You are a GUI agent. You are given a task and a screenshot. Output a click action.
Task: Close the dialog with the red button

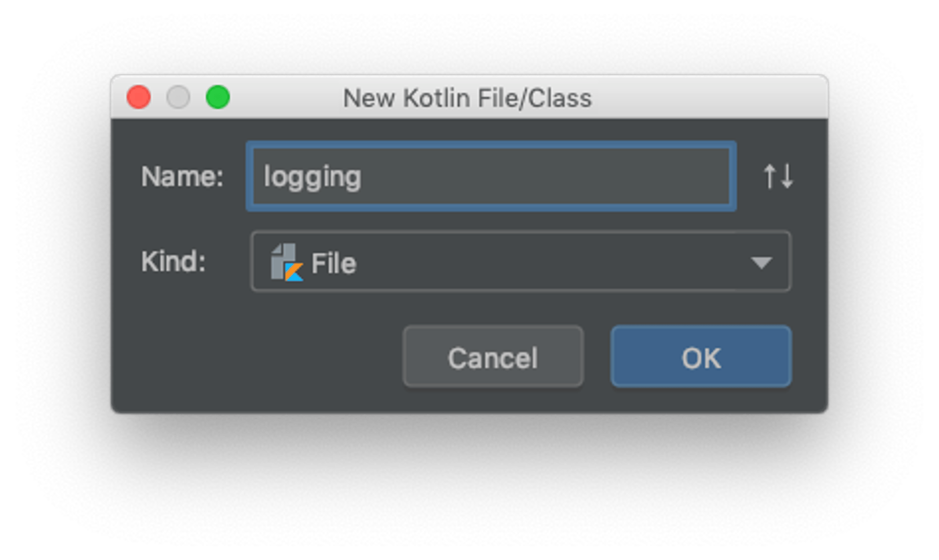pos(139,97)
